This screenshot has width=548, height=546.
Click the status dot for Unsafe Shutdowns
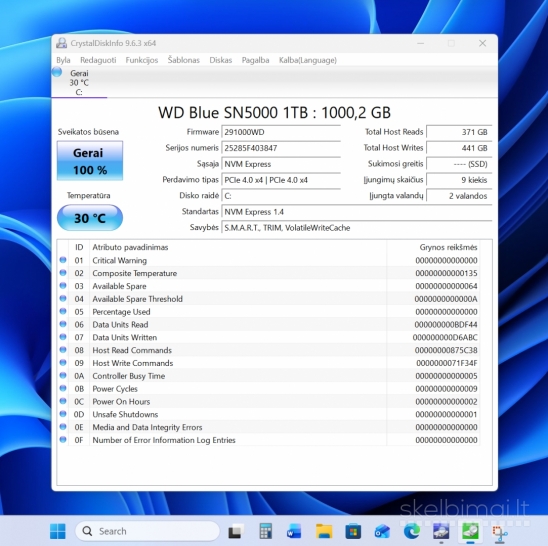(x=63, y=414)
